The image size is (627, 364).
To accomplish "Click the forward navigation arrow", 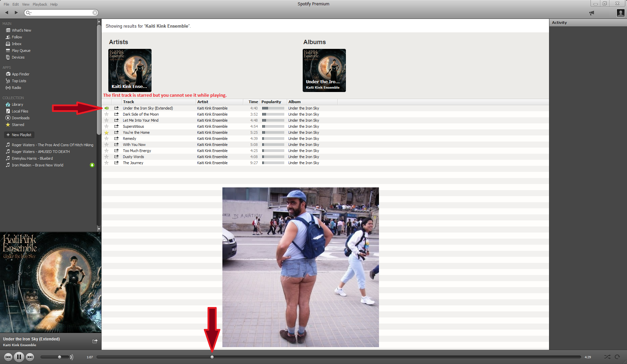I will coord(16,12).
